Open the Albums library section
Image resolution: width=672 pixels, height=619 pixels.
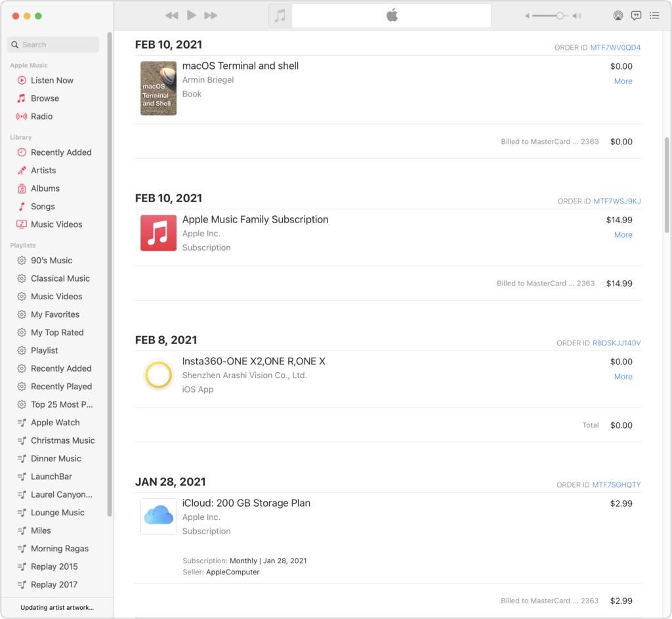[x=45, y=188]
